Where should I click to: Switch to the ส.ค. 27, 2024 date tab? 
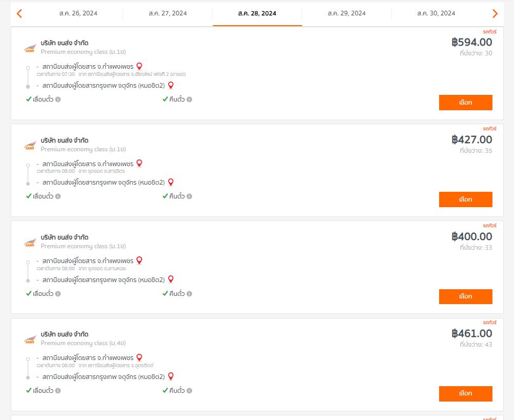(168, 13)
